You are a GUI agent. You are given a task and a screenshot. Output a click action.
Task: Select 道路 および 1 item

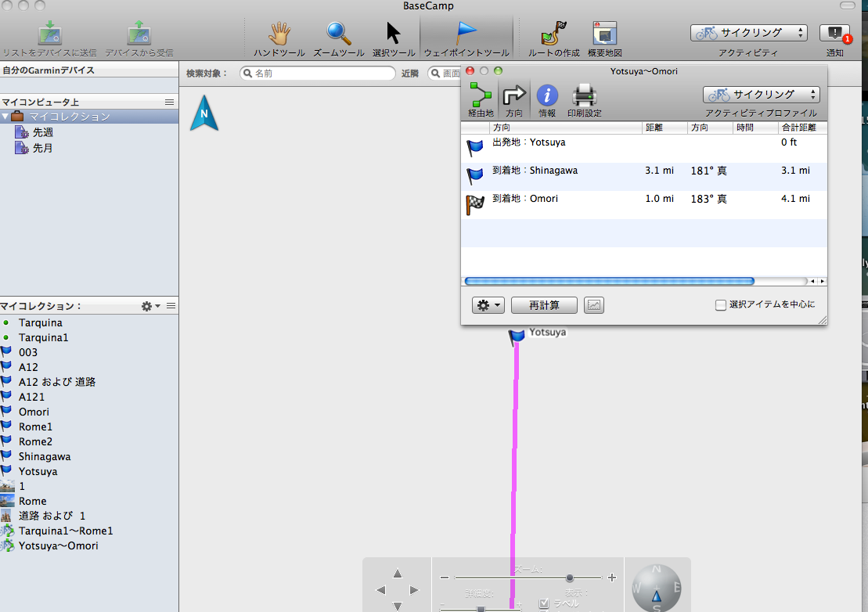pos(52,516)
